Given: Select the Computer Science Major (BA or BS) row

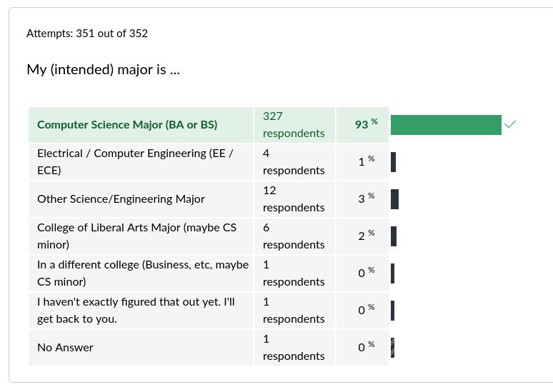Looking at the screenshot, I should point(209,125).
